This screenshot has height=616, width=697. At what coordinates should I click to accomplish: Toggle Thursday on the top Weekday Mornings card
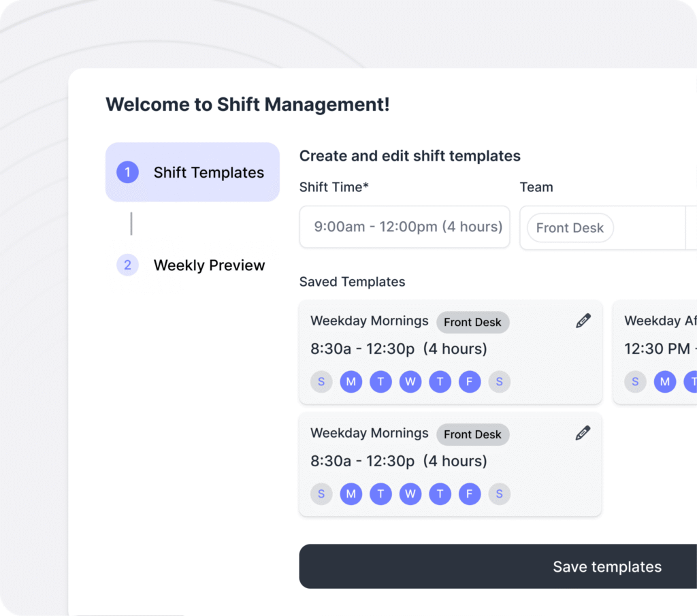pos(440,382)
